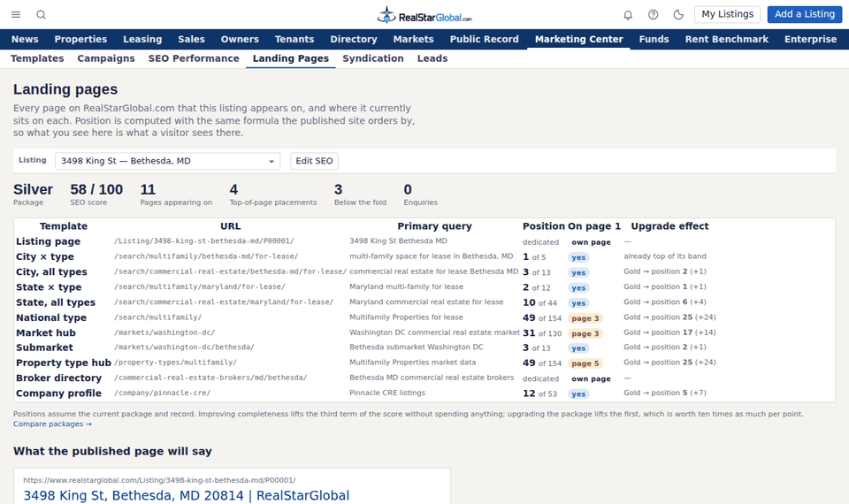Screen dimensions: 849x504
Task: Click the /company/pinnacle-cre/ URL
Action: tap(162, 393)
